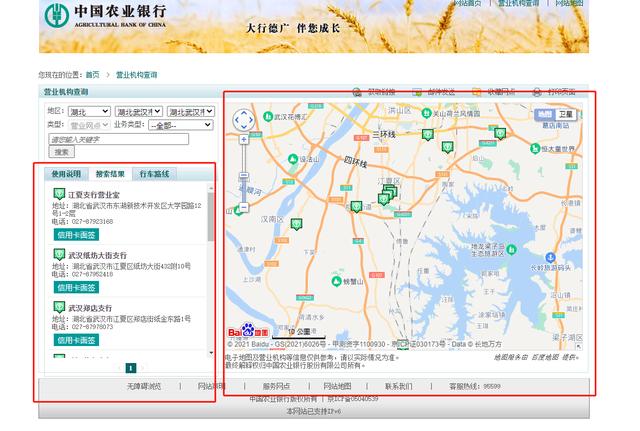Image resolution: width=640 pixels, height=431 pixels.
Task: Pan the map right with the right arrow
Action: click(251, 120)
